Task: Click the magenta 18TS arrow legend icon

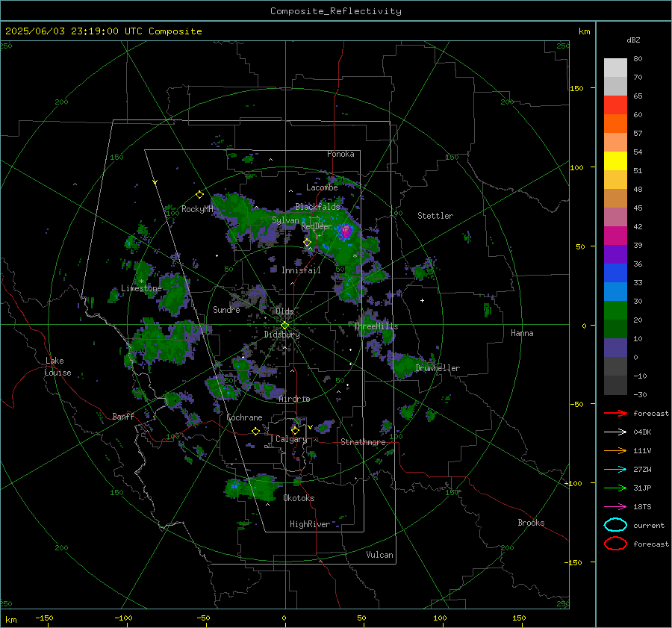Action: point(615,507)
